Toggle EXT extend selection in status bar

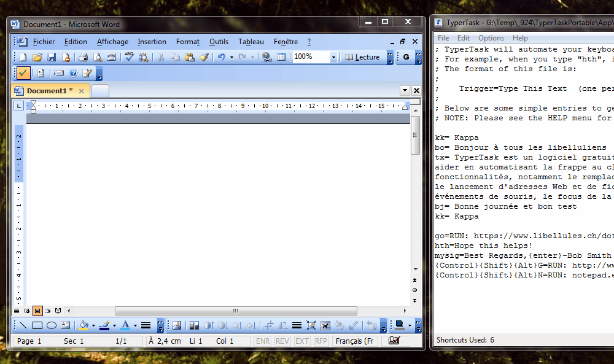point(301,341)
